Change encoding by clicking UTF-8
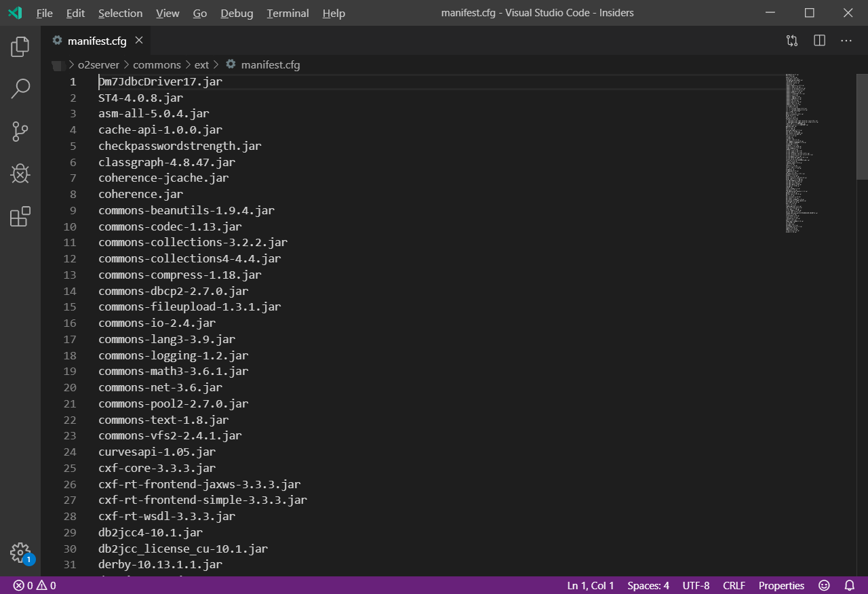The image size is (868, 594). click(696, 586)
